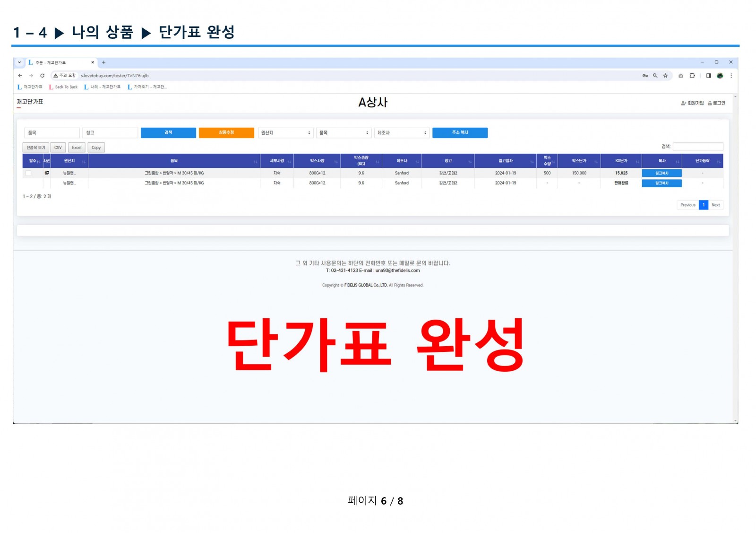Export the table with the Excel button

coord(77,148)
